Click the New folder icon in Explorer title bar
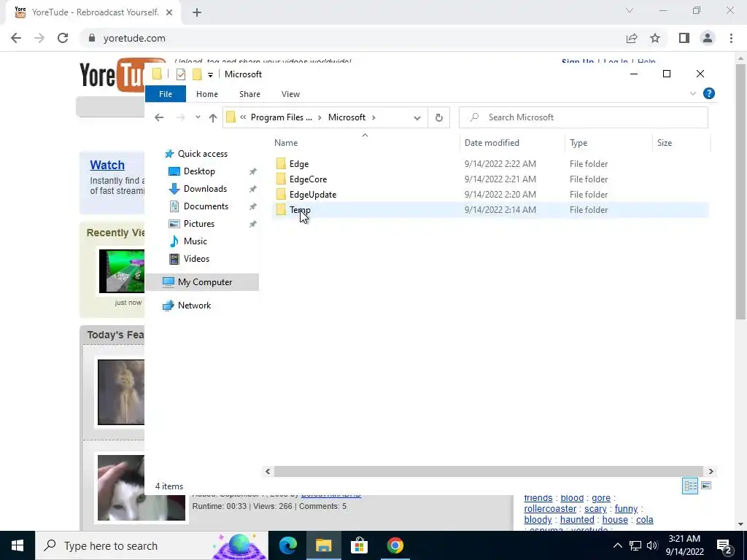747x560 pixels. 197,74
